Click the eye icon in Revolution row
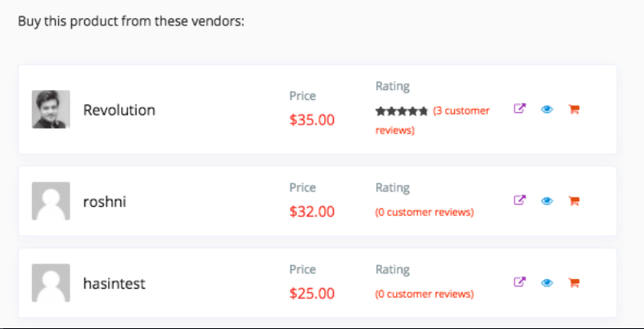644x329 pixels. pyautogui.click(x=547, y=109)
